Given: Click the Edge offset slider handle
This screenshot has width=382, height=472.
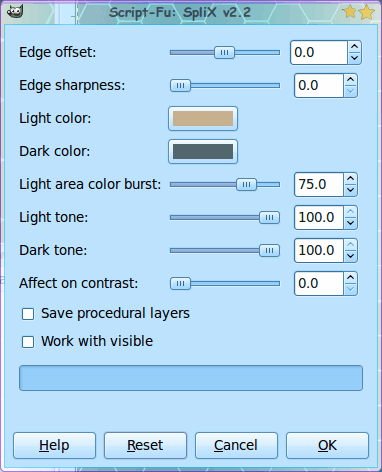Looking at the screenshot, I should 224,52.
